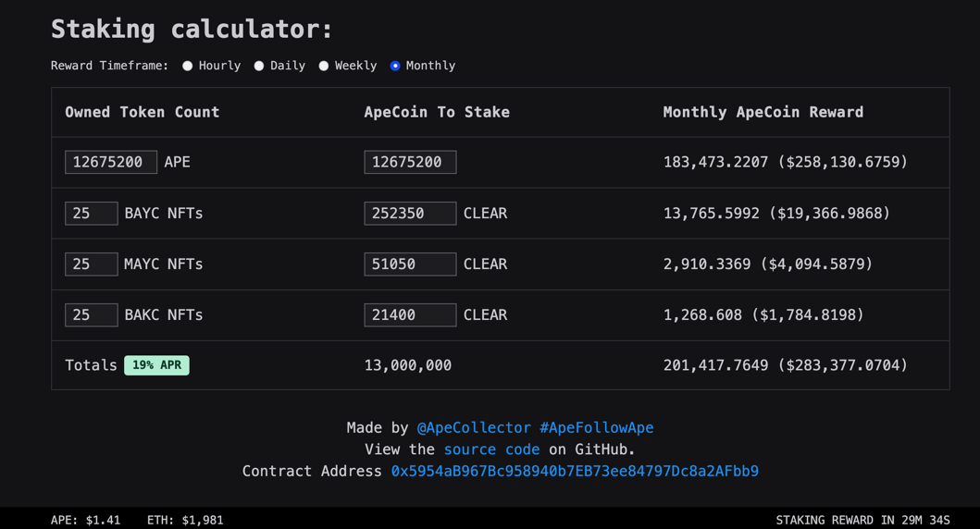Click the 19% APR badge

click(x=156, y=365)
